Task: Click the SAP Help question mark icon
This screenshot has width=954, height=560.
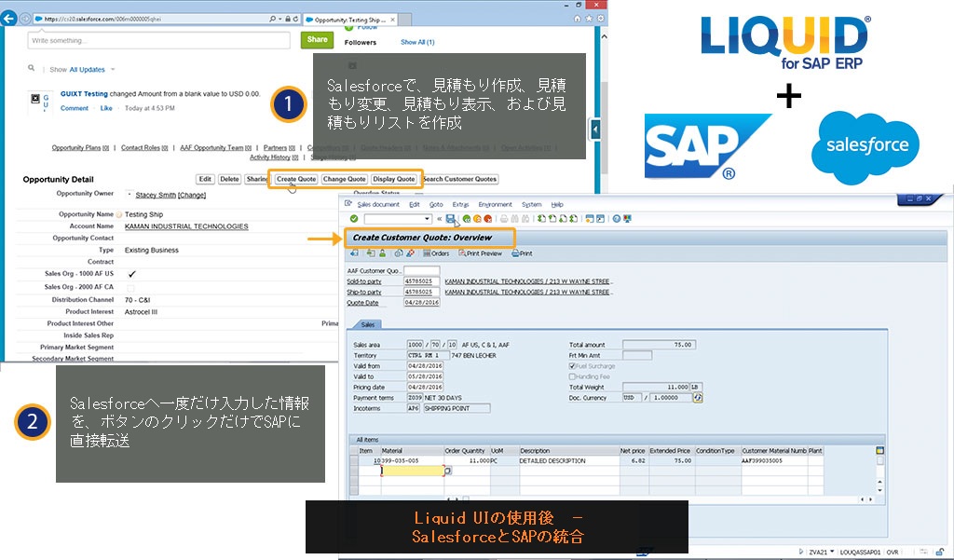Action: click(x=616, y=219)
